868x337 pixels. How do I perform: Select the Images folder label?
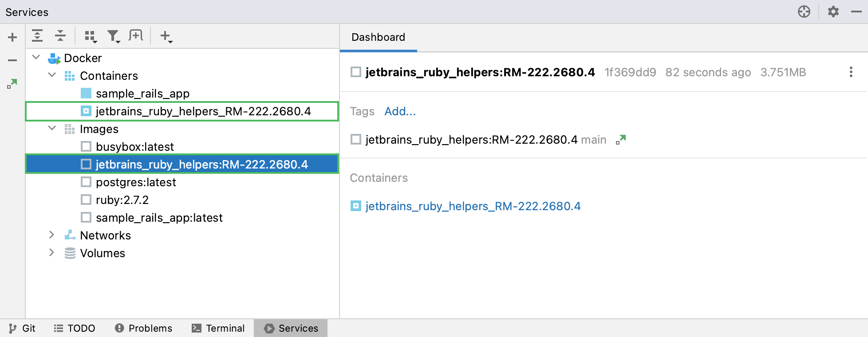(x=99, y=129)
